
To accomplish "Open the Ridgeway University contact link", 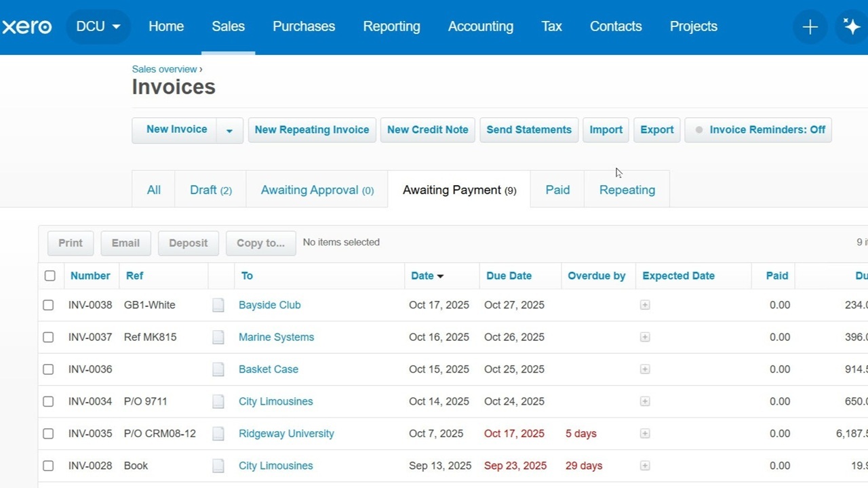I will 286,433.
